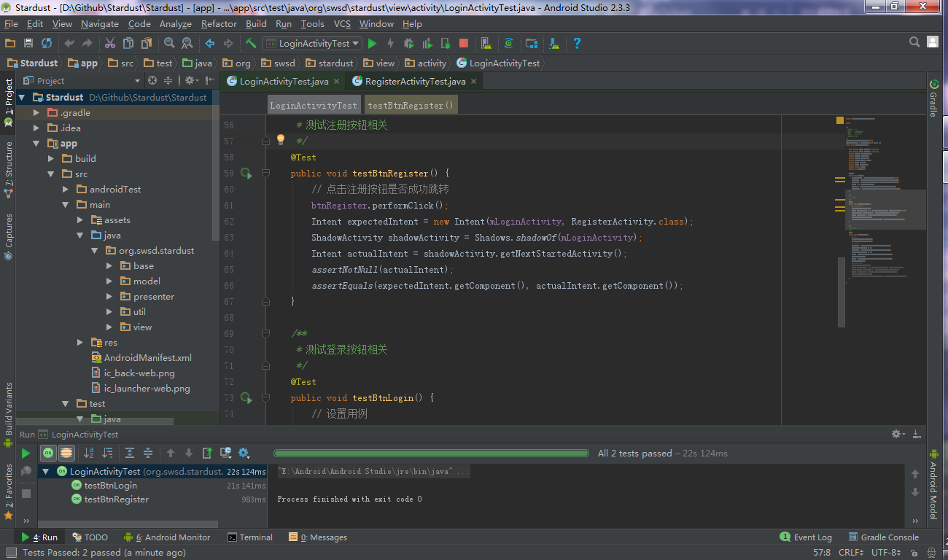Click the Cut scissors icon
The width and height of the screenshot is (948, 560).
110,44
